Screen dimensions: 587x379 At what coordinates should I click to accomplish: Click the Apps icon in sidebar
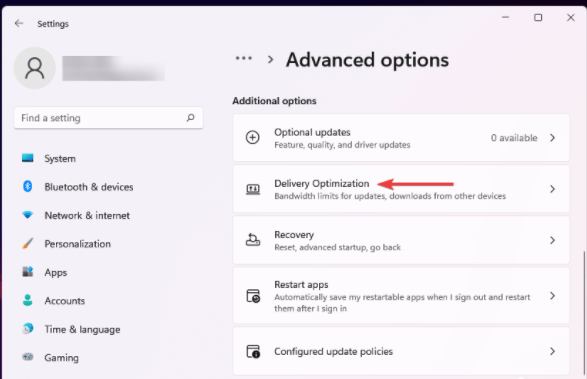click(28, 272)
